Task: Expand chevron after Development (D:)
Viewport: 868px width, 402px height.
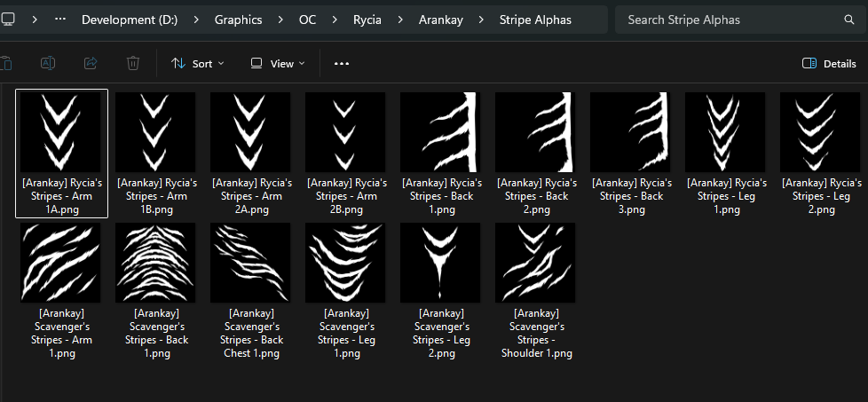Action: [x=196, y=20]
